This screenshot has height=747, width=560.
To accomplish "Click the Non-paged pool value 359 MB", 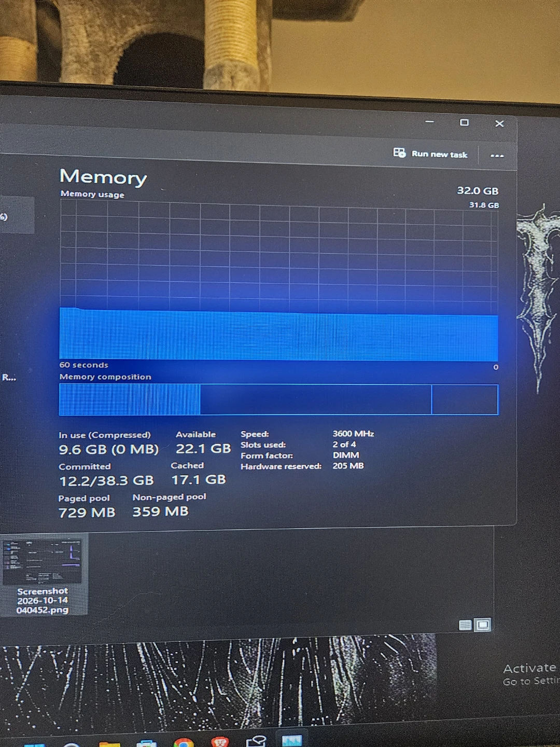I will click(x=160, y=511).
